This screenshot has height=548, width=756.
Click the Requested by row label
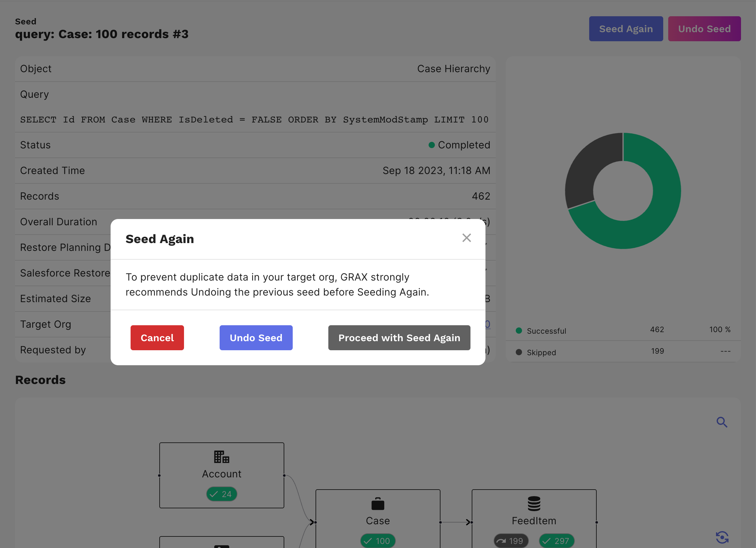point(53,350)
